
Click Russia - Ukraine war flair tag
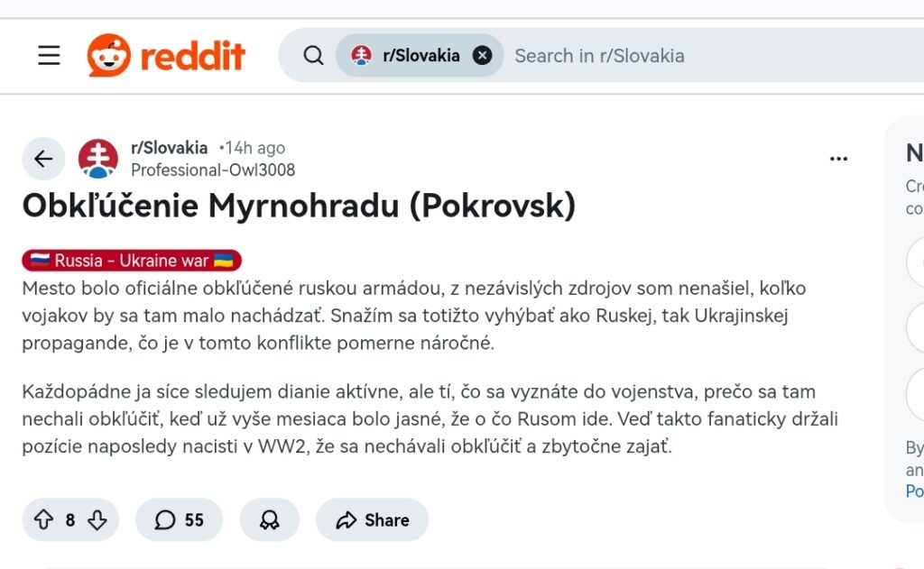point(132,261)
